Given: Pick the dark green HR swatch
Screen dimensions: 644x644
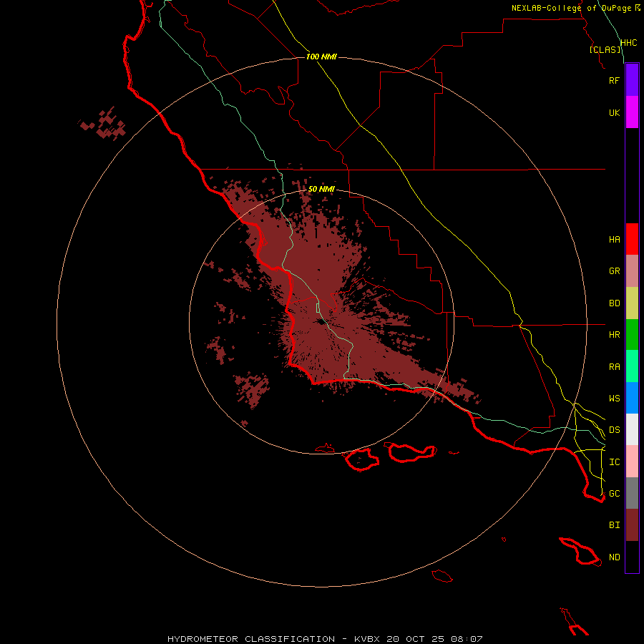Looking at the screenshot, I should tap(632, 335).
